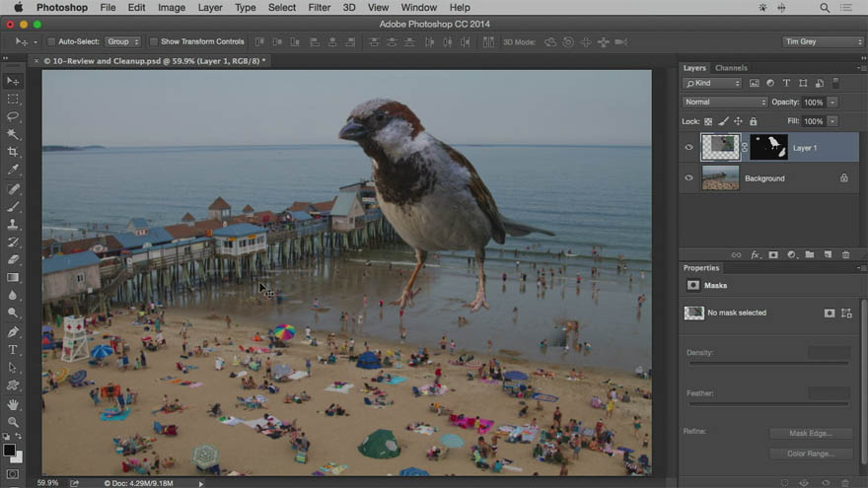
Task: Click add pixel mask button in Properties
Action: point(829,314)
